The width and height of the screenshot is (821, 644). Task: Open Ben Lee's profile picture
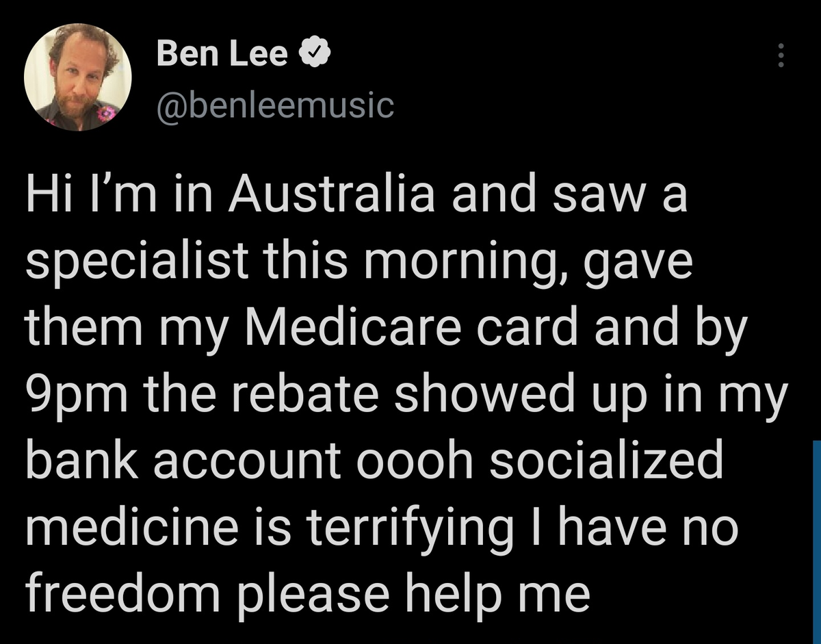pos(77,78)
